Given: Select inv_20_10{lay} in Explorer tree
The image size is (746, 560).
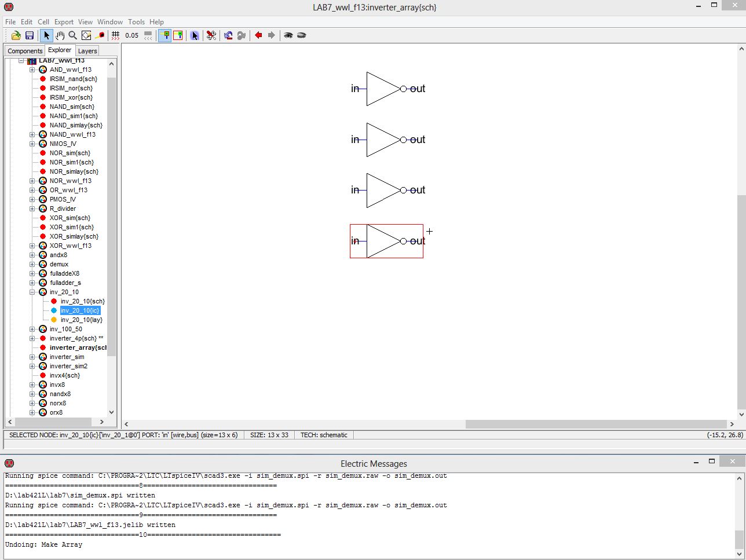Looking at the screenshot, I should point(81,320).
